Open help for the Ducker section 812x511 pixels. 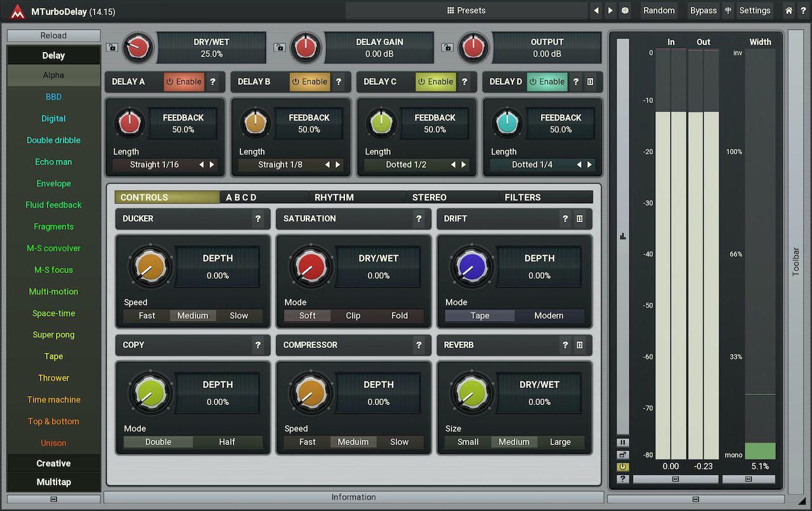(258, 219)
